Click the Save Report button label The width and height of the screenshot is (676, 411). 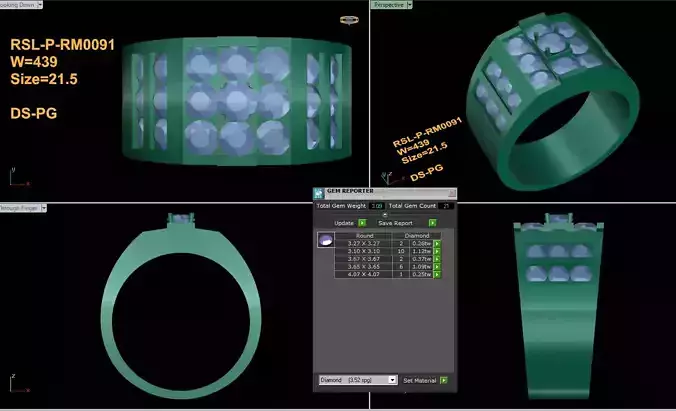coord(395,223)
